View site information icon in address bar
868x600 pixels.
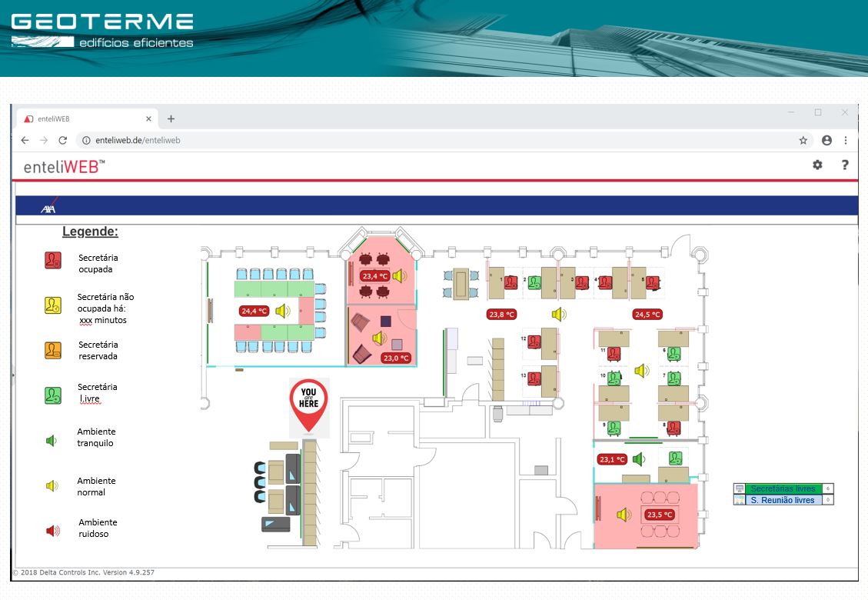tap(86, 140)
